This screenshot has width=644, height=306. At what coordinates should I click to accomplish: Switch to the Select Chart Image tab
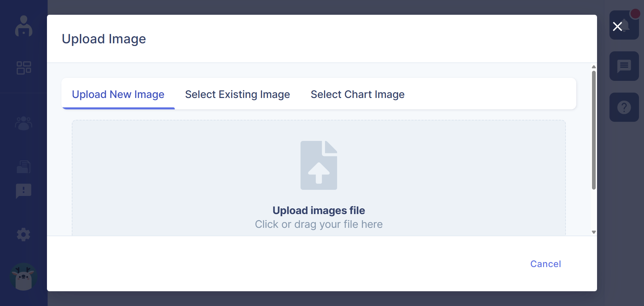[x=358, y=95]
